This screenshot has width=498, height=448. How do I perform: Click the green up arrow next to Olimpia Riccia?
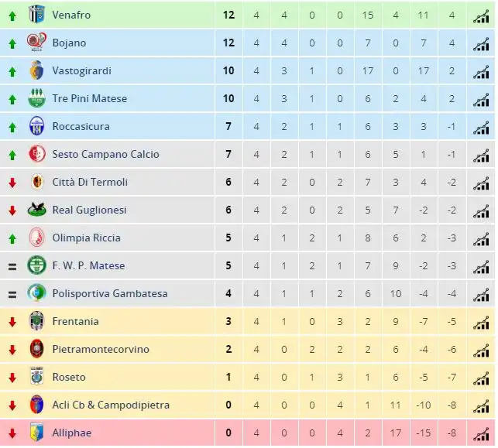point(12,238)
